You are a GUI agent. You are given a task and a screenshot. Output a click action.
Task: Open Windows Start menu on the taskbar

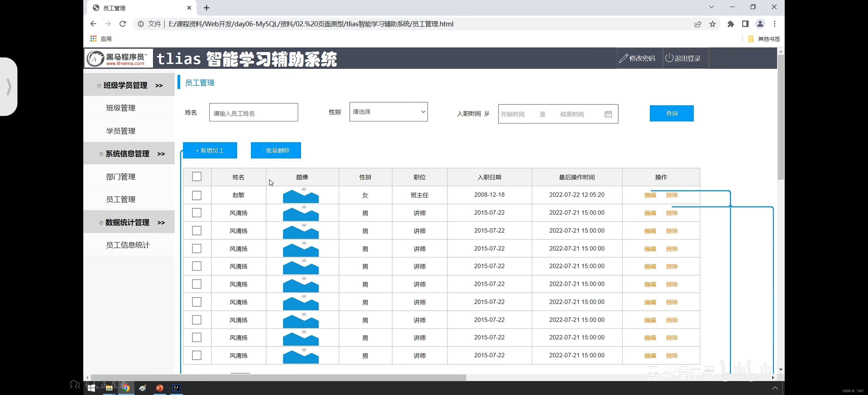tap(91, 388)
